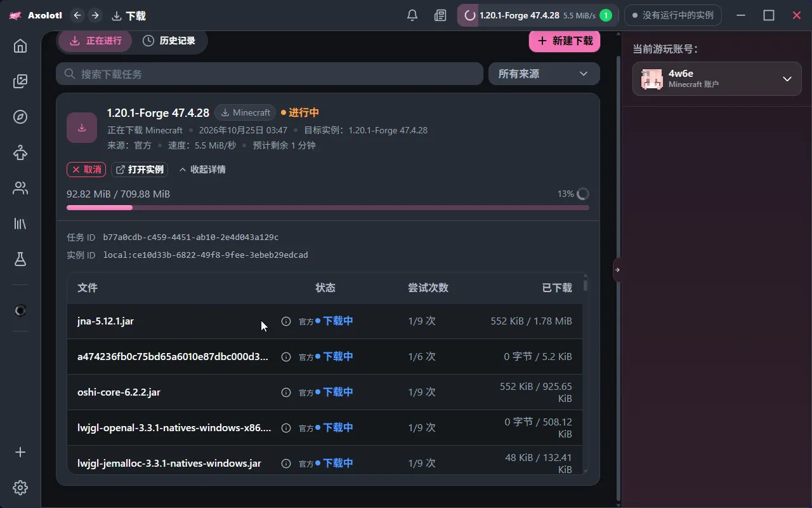Click the Minecraft tag badge
The height and width of the screenshot is (508, 812).
pyautogui.click(x=245, y=112)
